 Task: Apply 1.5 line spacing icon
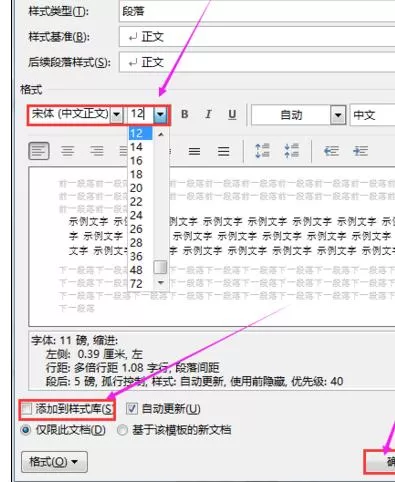click(x=194, y=152)
